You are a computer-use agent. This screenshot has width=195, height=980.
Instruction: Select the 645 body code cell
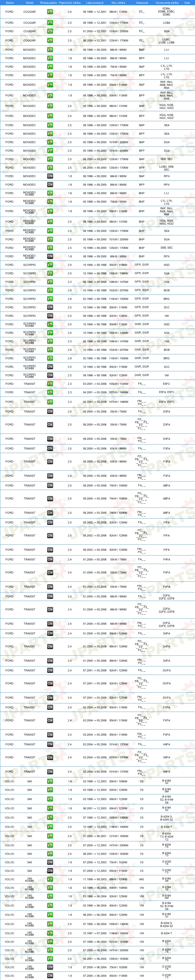(141, 879)
